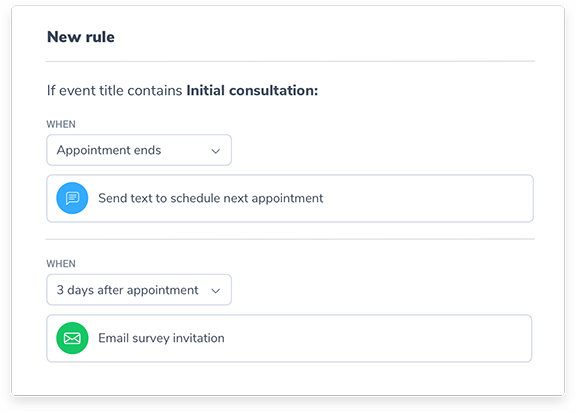Click the "3 days after appointment" text inside the combo box

(x=127, y=290)
